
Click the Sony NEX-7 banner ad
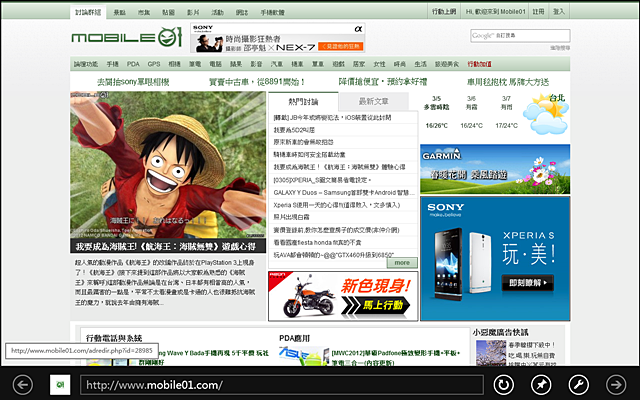click(278, 38)
